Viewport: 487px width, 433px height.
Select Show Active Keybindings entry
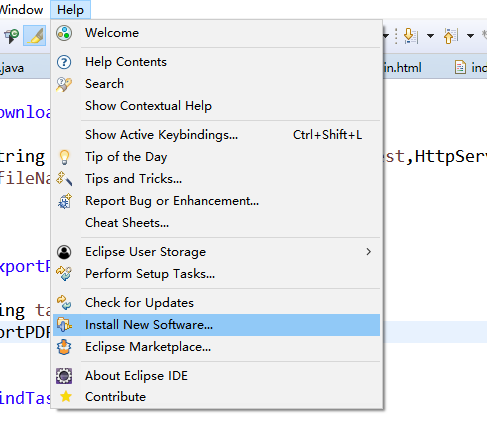click(216, 135)
